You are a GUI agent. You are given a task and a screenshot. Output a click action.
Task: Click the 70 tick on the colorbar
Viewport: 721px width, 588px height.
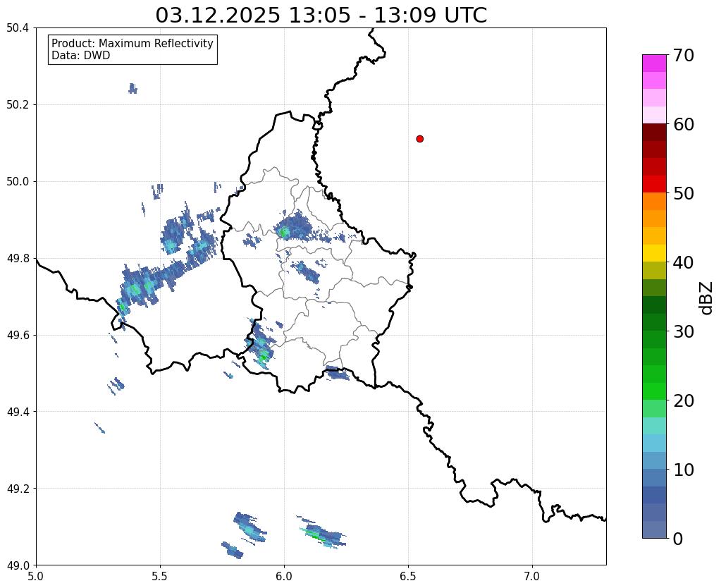(x=684, y=55)
